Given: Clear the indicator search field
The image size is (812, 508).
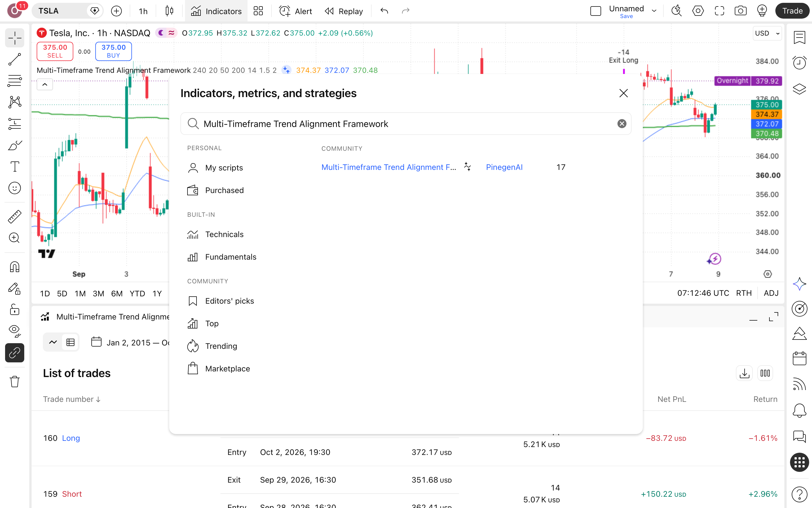Looking at the screenshot, I should pos(622,124).
